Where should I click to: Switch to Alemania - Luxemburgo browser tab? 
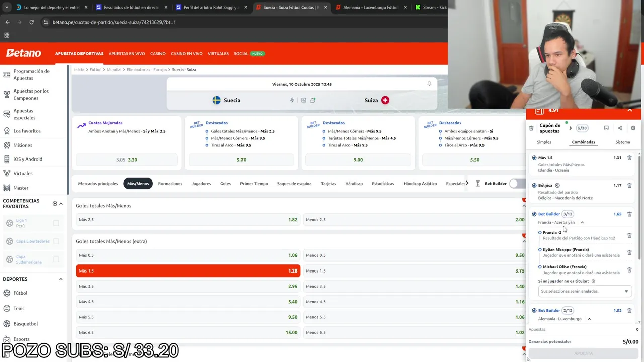coord(370,8)
